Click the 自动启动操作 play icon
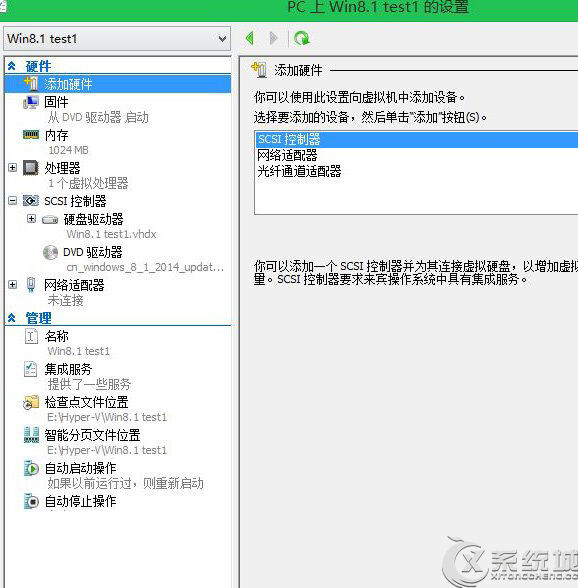This screenshot has height=588, width=578. (31, 468)
